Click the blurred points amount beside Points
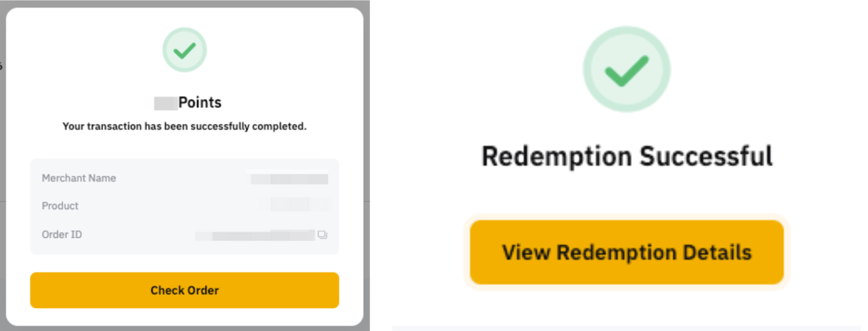 point(165,103)
